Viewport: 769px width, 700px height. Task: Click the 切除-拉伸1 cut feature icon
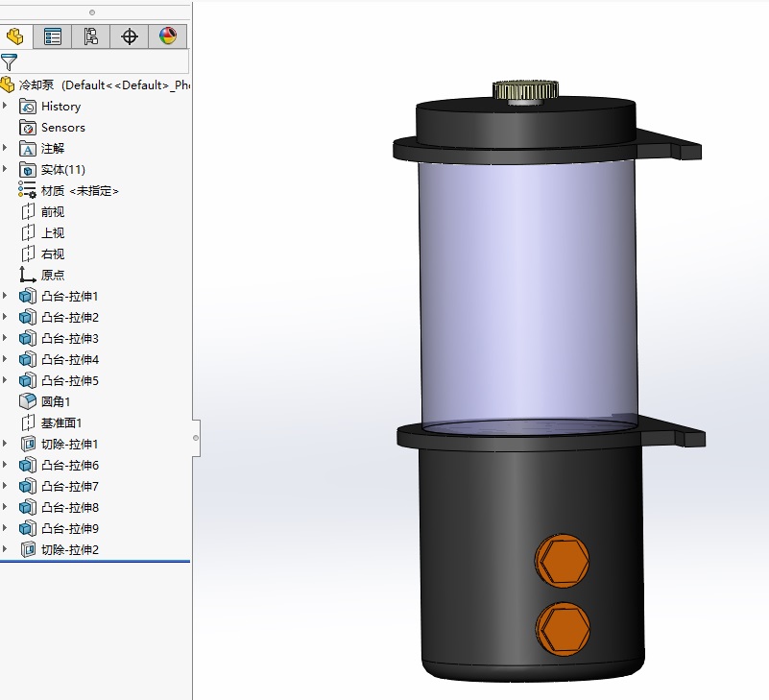28,444
